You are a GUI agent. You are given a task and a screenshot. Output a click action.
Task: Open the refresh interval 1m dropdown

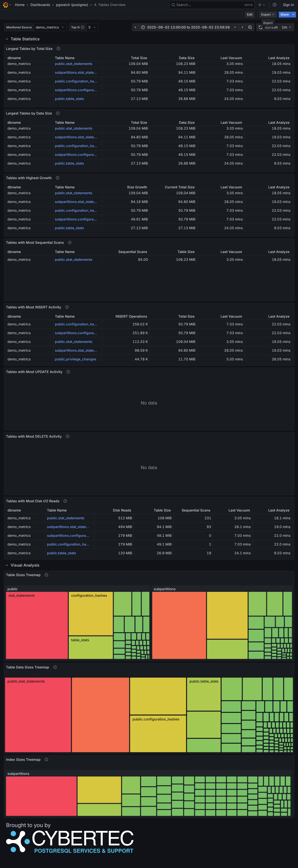[286, 27]
